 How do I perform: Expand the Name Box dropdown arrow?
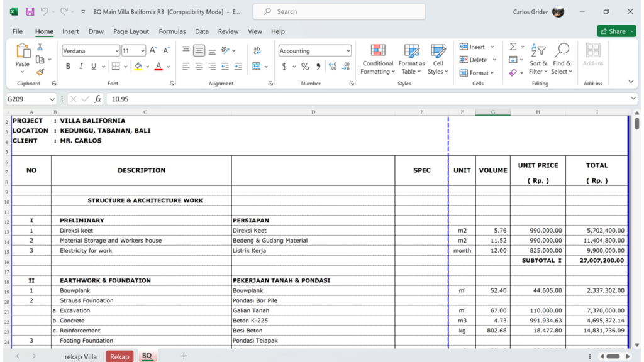pyautogui.click(x=51, y=99)
